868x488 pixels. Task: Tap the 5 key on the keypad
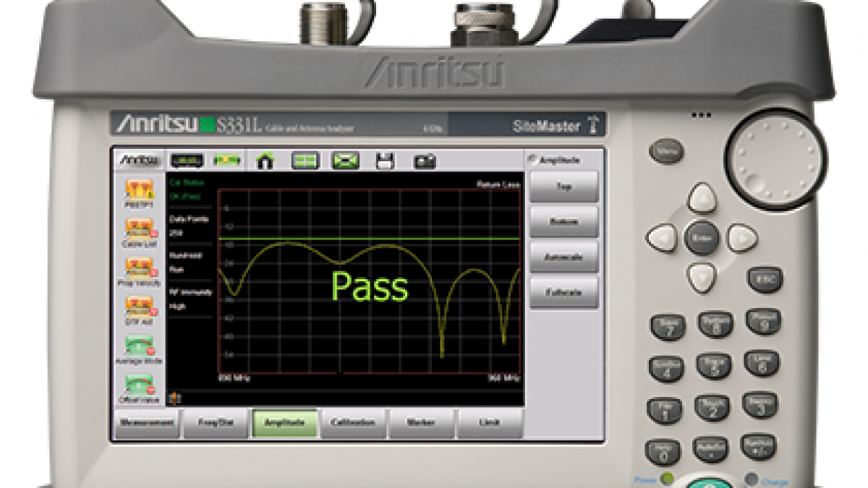(x=713, y=366)
